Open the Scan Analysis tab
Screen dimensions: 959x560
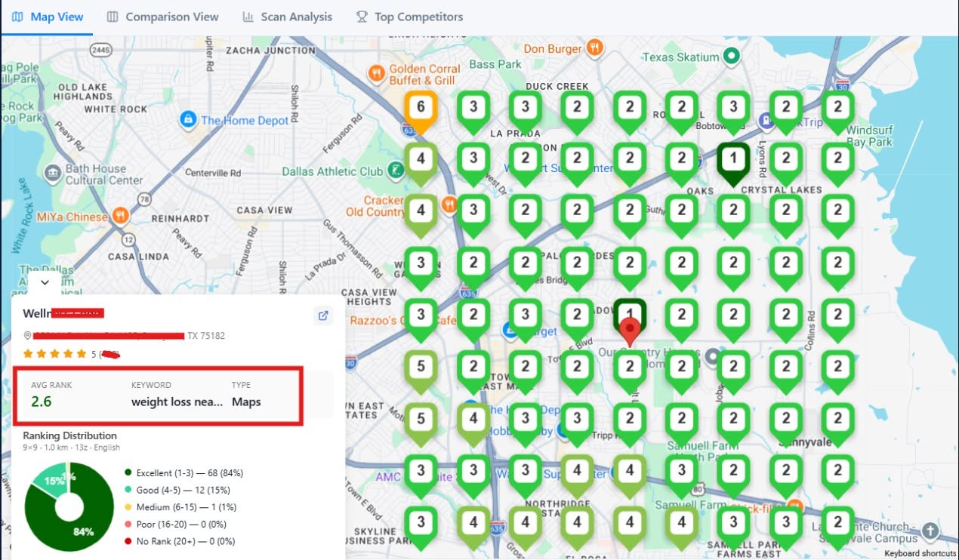[287, 17]
